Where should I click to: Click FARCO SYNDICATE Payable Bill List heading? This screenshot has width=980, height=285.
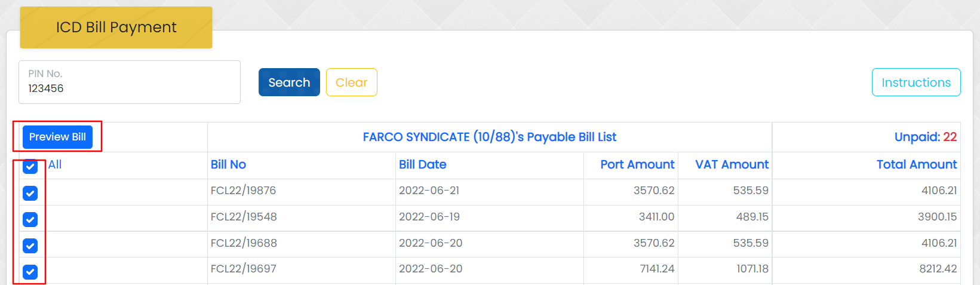coord(489,137)
